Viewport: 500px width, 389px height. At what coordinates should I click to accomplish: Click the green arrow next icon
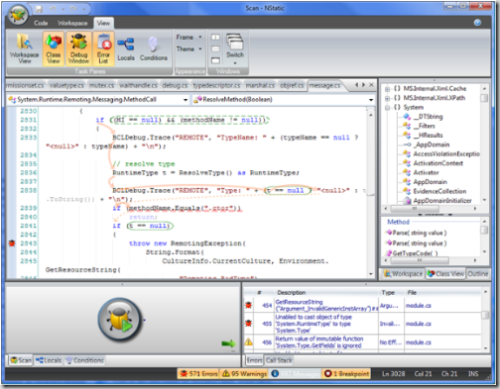pyautogui.click(x=228, y=344)
